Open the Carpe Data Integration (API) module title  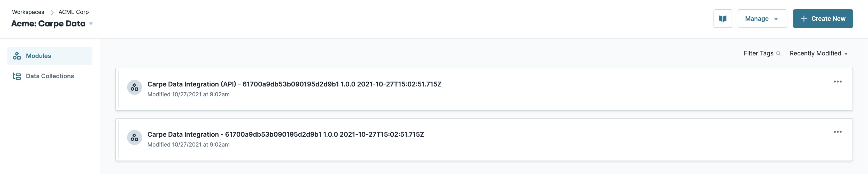294,84
